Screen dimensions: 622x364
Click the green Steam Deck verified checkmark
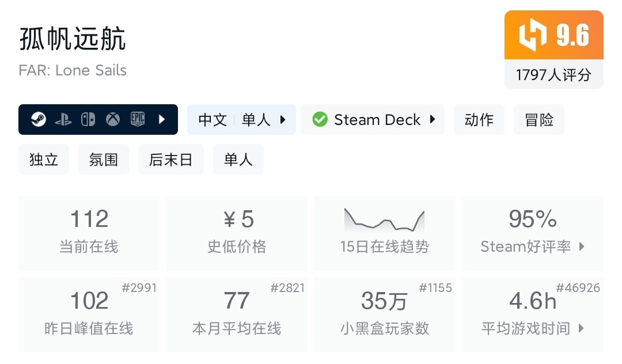coord(320,120)
